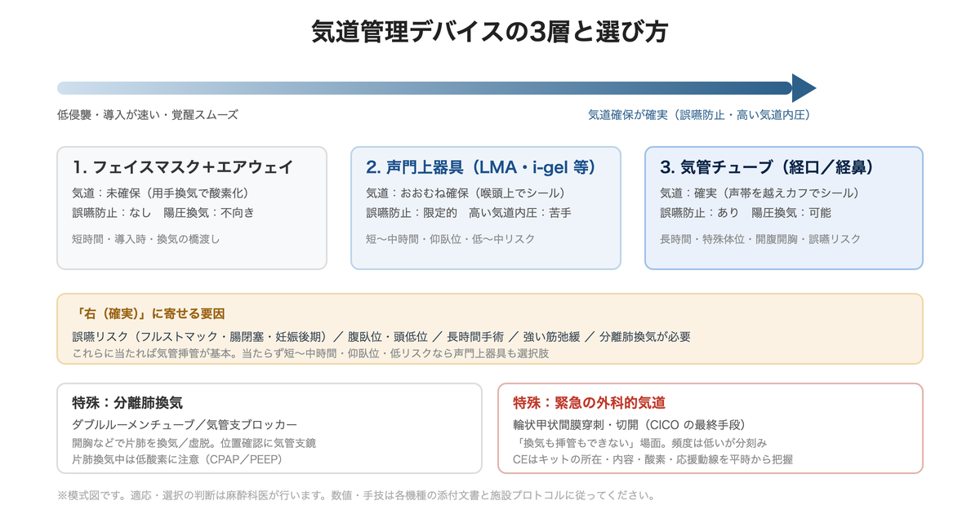Click the line 誤嚥防止：限定的 高い気道内圧：苦手
Screen dimensions: 980x514
pyautogui.click(x=469, y=213)
